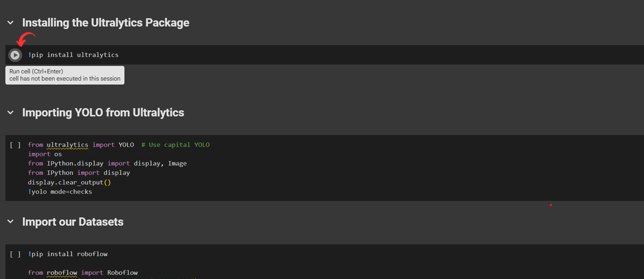This screenshot has height=279, width=644.
Task: Click the 'from IPython.display import display, Image' line
Action: (107, 163)
